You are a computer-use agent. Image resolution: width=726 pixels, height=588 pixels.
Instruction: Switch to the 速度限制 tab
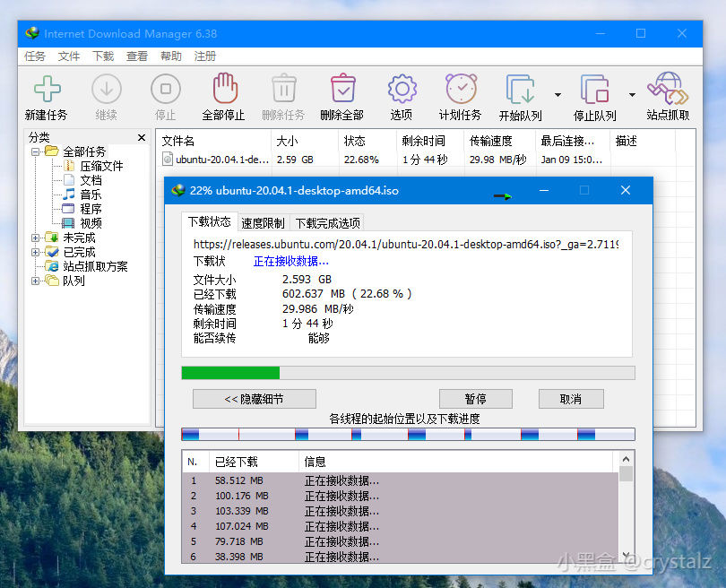(x=263, y=221)
